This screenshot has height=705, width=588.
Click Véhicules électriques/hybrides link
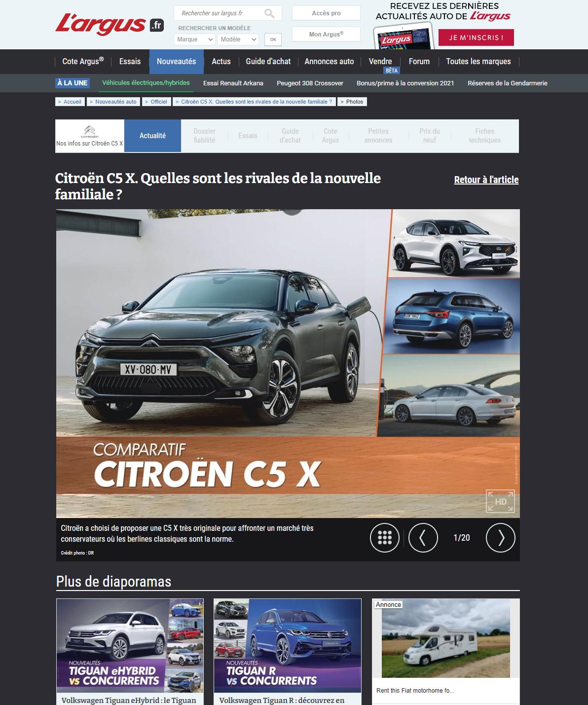pos(146,83)
